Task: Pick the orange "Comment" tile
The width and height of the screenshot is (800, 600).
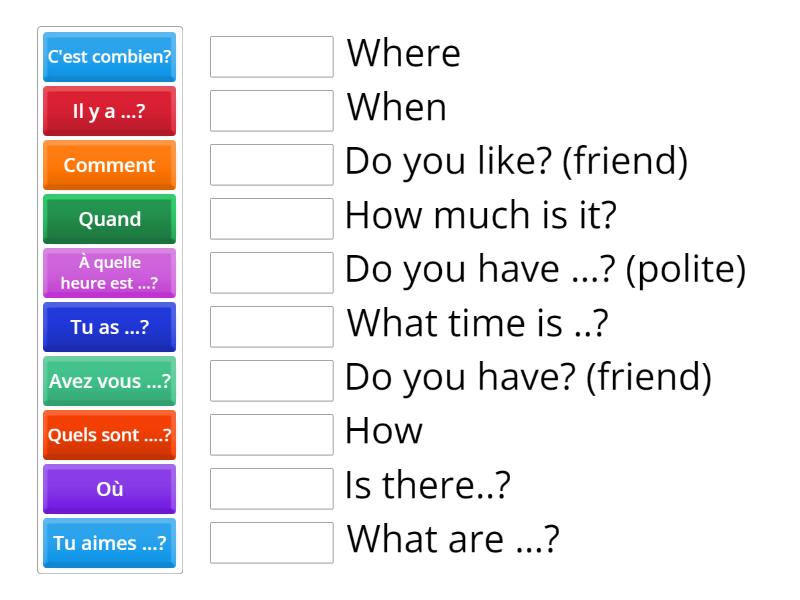Action: click(x=109, y=165)
